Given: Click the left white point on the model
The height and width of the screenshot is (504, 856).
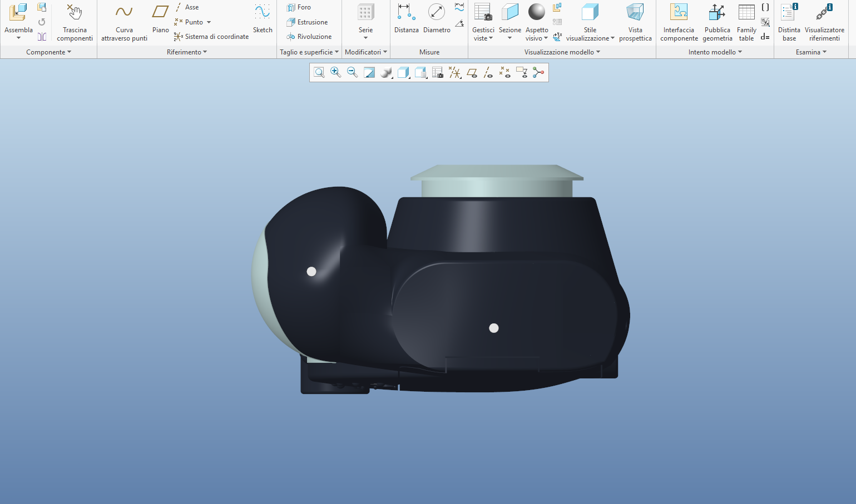Looking at the screenshot, I should pyautogui.click(x=311, y=271).
